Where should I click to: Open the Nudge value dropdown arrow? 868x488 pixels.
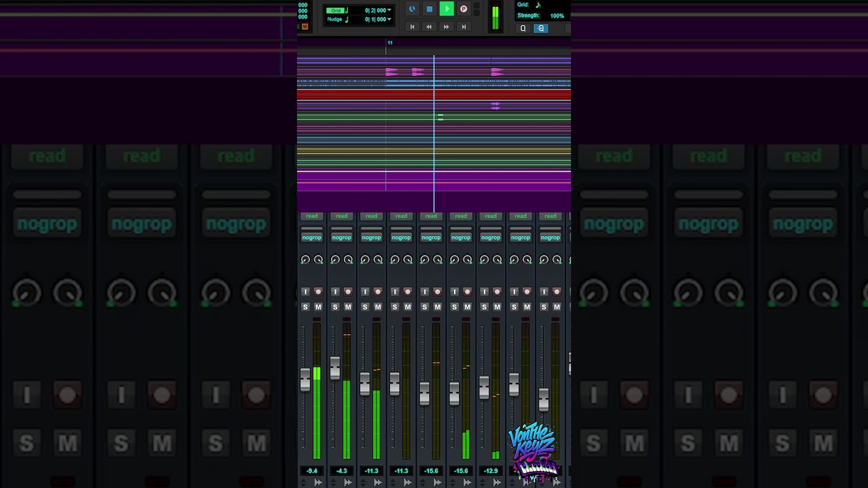[389, 20]
